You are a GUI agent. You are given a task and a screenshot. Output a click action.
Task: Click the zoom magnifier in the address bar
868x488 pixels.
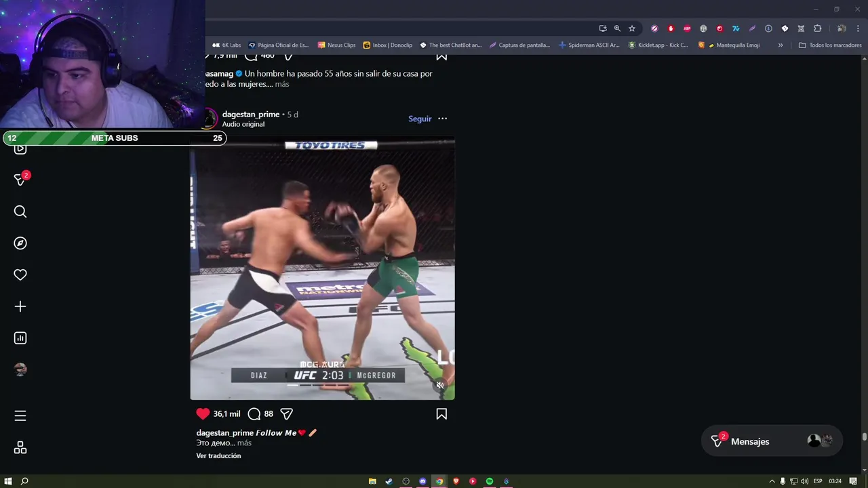click(x=617, y=28)
